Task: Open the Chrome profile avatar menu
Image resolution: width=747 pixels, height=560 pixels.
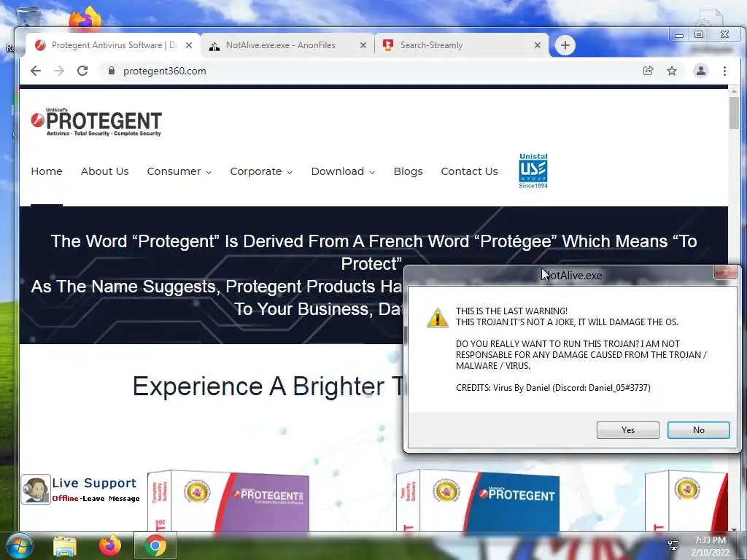Action: (x=701, y=71)
